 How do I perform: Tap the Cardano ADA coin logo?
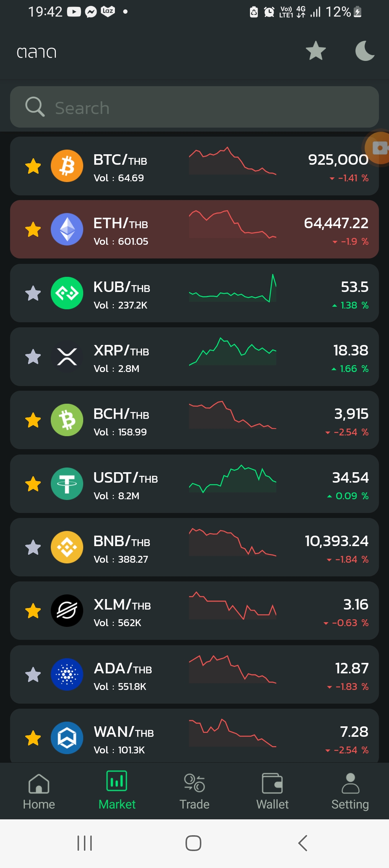[67, 674]
